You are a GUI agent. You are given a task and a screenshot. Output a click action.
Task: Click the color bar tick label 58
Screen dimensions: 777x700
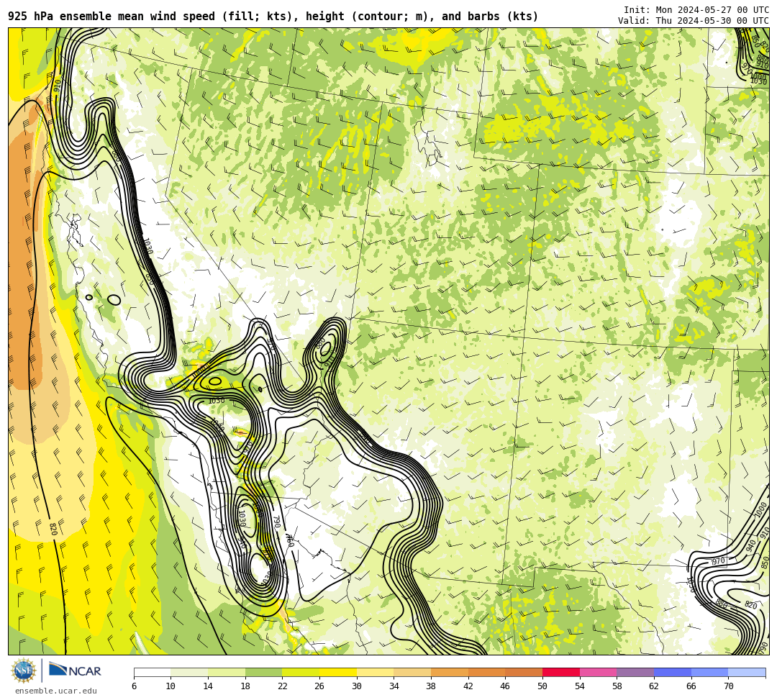[x=617, y=686]
